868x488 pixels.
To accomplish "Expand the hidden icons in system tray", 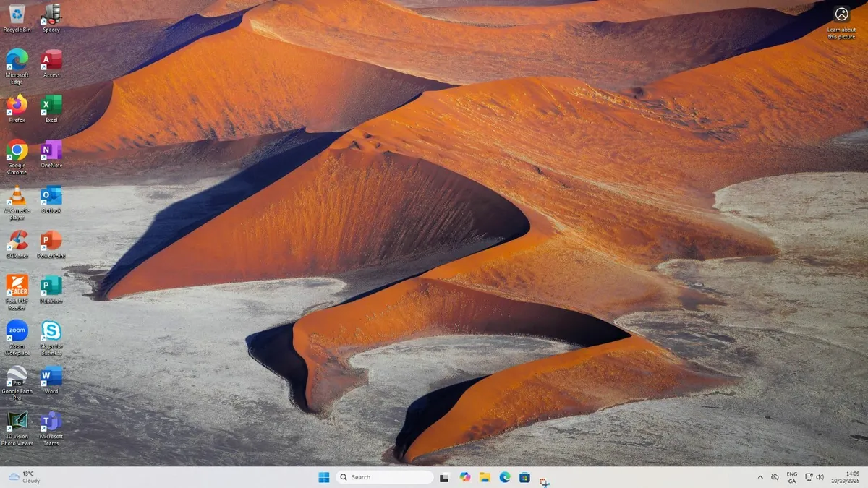I will (x=760, y=477).
